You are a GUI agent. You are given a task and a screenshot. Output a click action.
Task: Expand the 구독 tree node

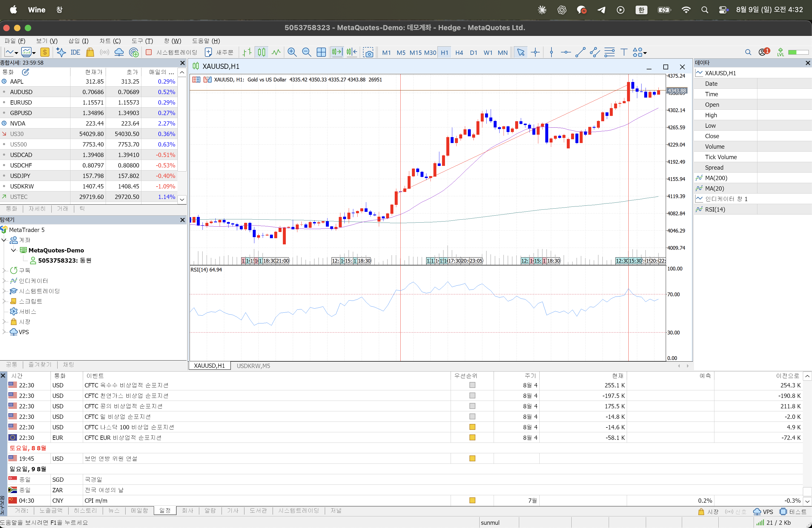click(x=4, y=270)
